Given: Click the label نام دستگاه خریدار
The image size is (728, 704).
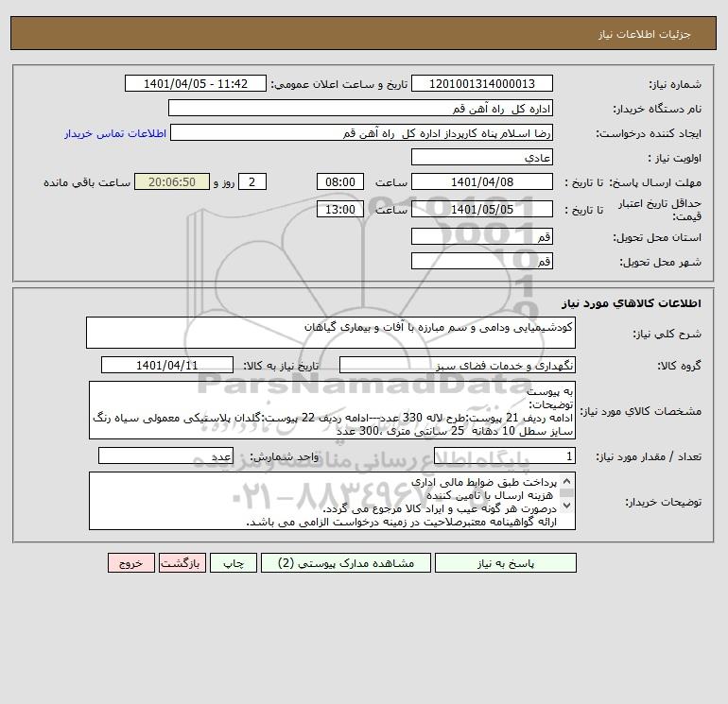Looking at the screenshot, I should click(657, 109).
